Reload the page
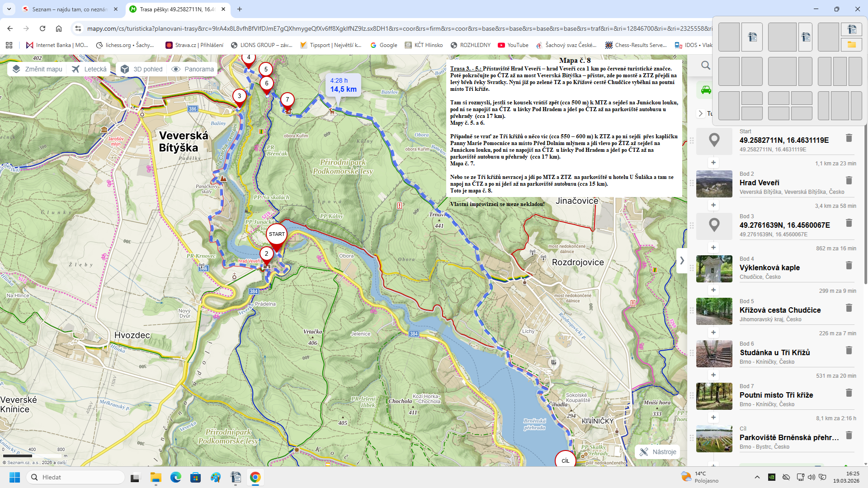 pyautogui.click(x=42, y=28)
